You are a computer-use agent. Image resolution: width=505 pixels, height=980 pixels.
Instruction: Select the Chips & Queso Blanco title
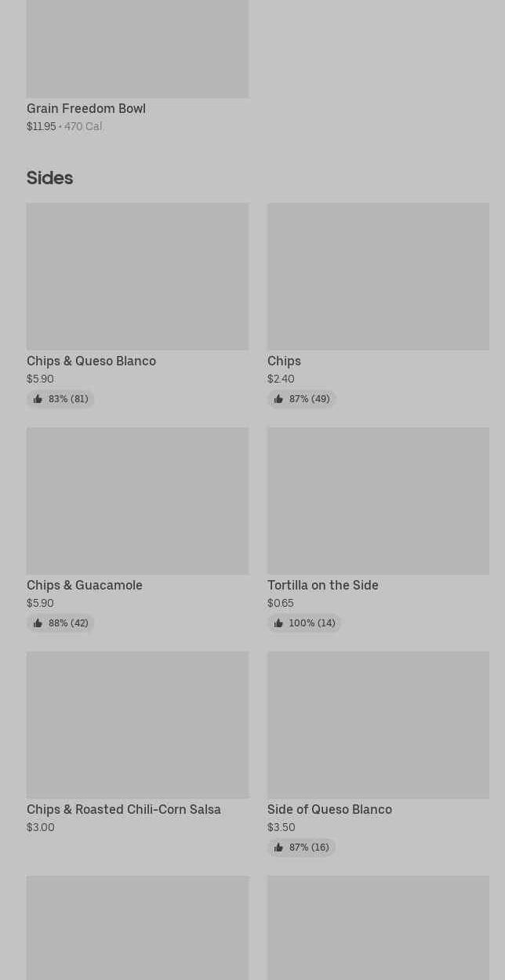pyautogui.click(x=91, y=361)
